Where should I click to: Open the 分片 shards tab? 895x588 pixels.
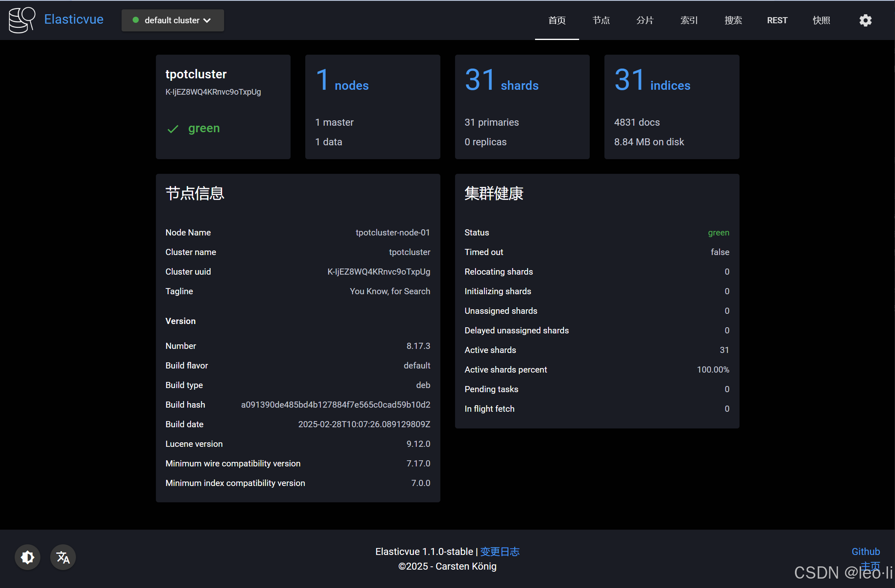point(645,20)
